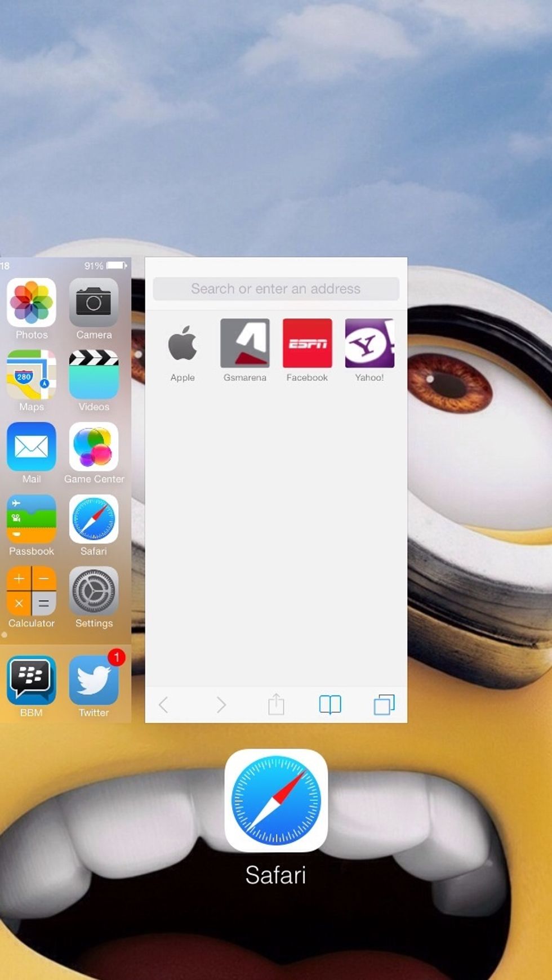
Task: Tap the Twitter notification badge
Action: tap(117, 657)
